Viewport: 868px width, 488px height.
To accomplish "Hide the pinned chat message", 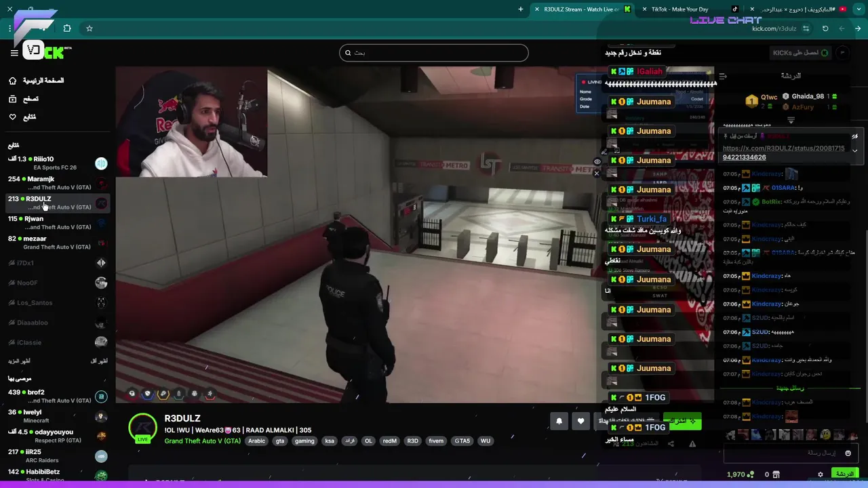I will (x=854, y=136).
